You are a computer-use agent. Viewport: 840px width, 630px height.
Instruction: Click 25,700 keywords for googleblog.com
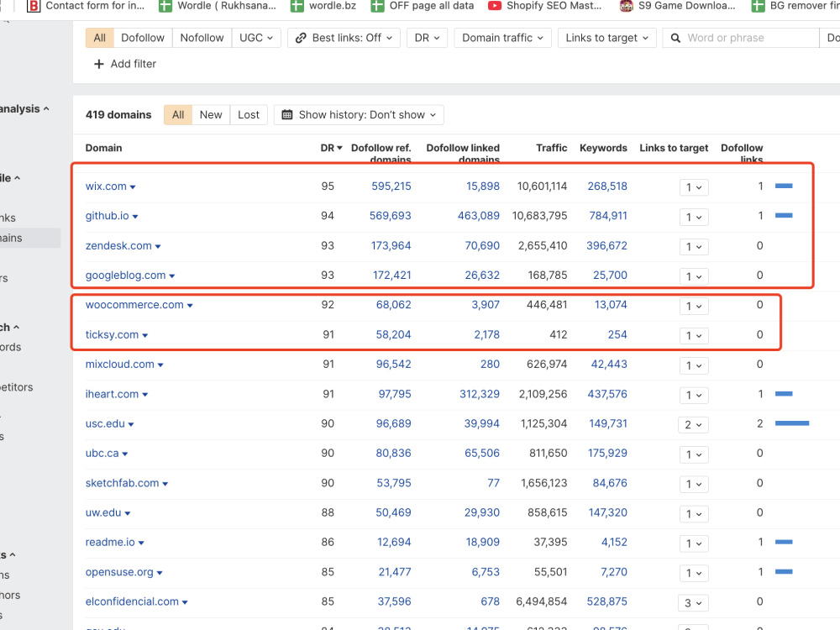610,276
